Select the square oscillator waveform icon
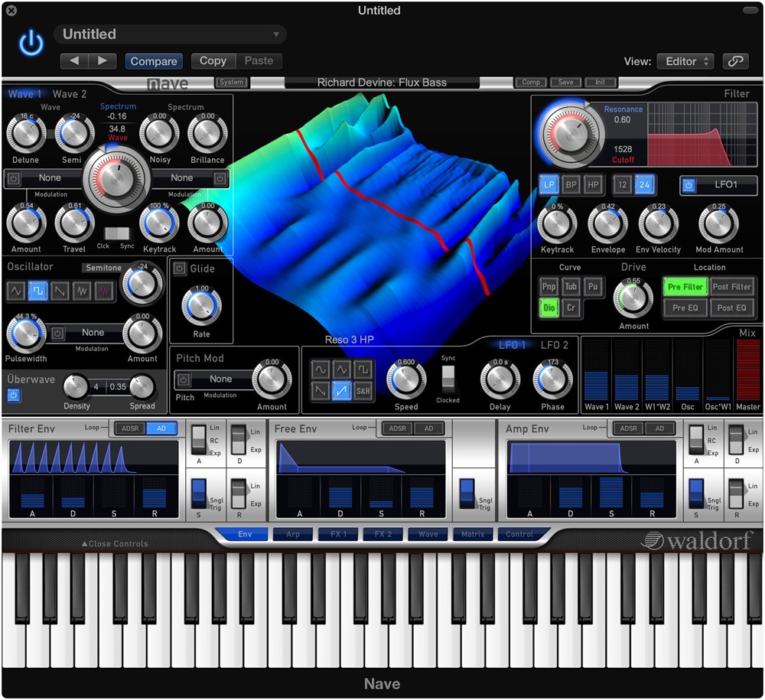 [38, 291]
